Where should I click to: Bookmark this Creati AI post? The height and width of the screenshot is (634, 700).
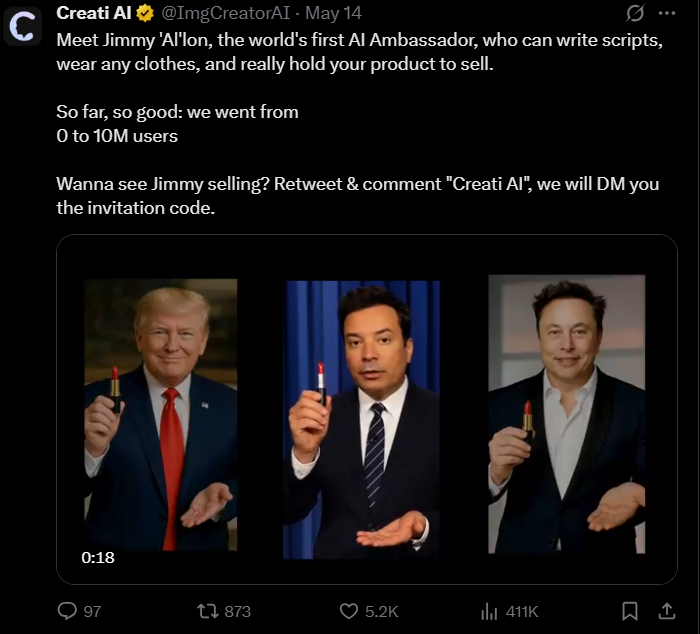click(630, 610)
